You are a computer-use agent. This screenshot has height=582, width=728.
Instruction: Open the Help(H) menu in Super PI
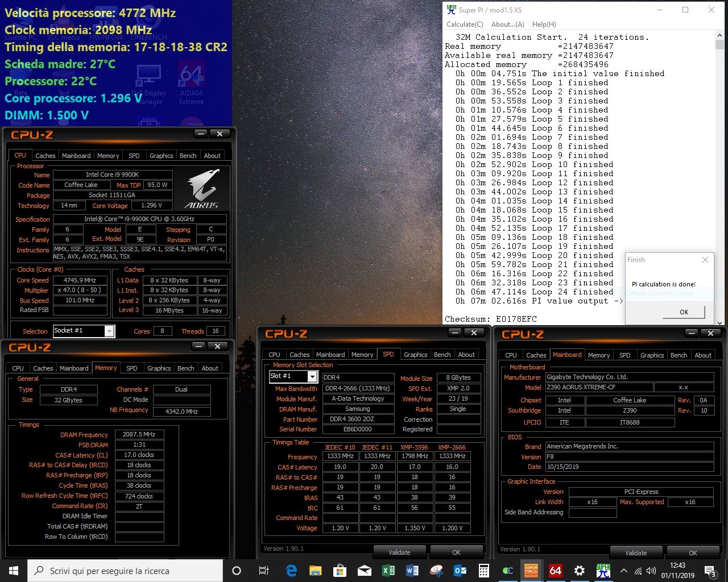pyautogui.click(x=544, y=24)
